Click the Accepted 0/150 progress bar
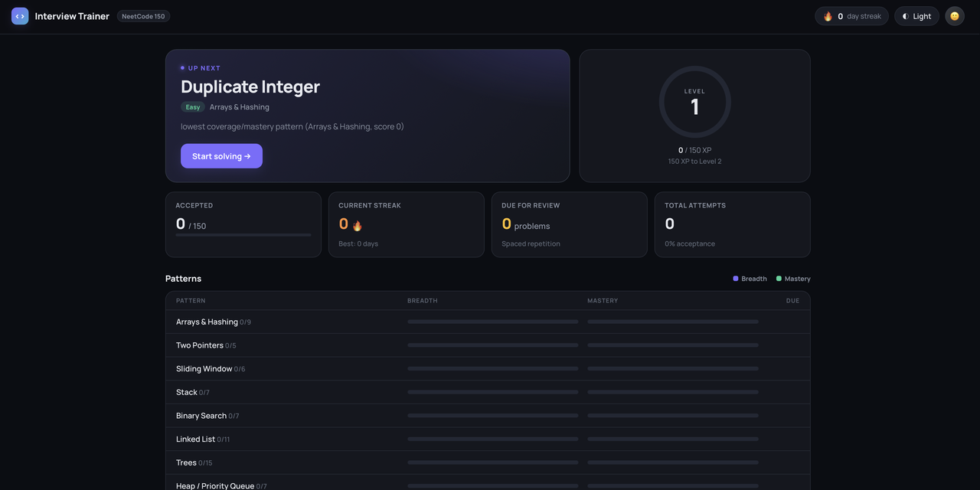The width and height of the screenshot is (980, 490). click(243, 235)
